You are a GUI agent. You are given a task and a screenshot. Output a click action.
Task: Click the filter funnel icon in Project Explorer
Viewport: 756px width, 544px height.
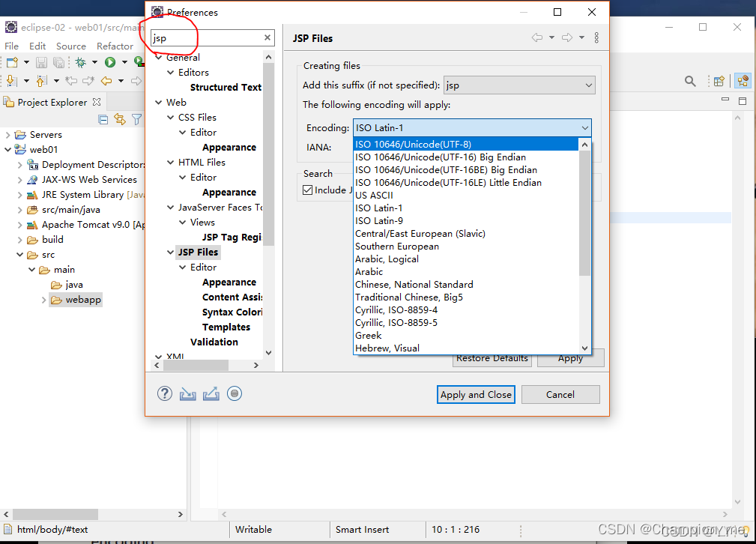click(137, 120)
